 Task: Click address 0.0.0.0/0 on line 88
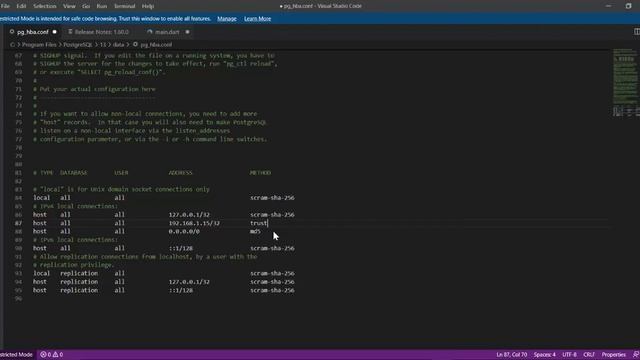pos(184,231)
